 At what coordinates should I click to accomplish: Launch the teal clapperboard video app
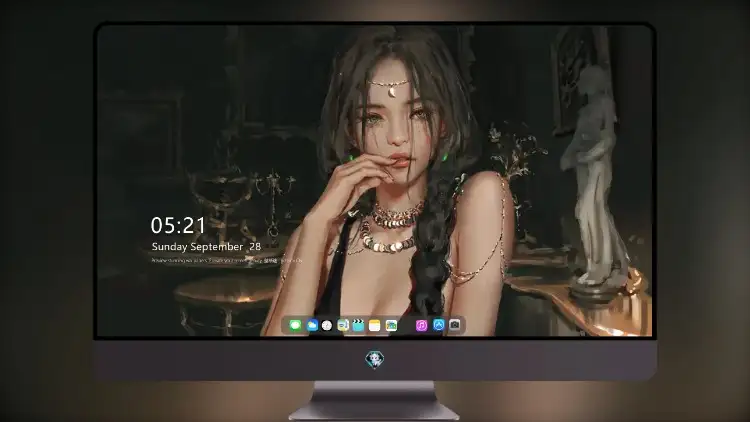[x=358, y=325]
